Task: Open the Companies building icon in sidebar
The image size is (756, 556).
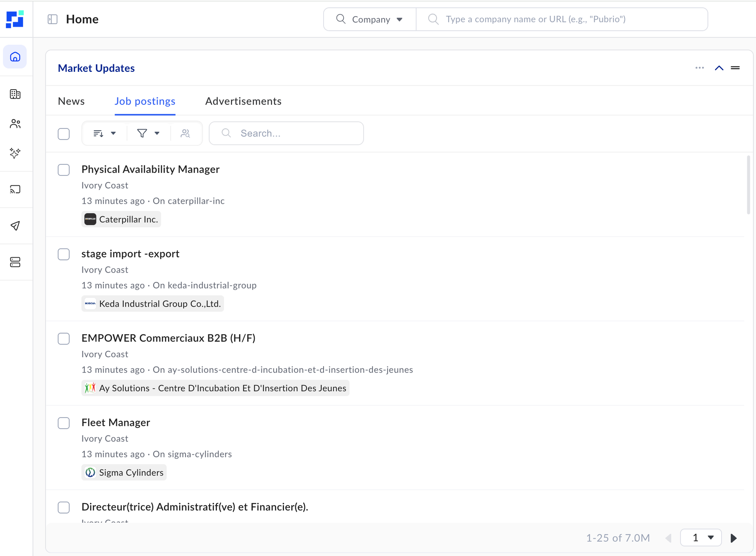Action: click(15, 94)
